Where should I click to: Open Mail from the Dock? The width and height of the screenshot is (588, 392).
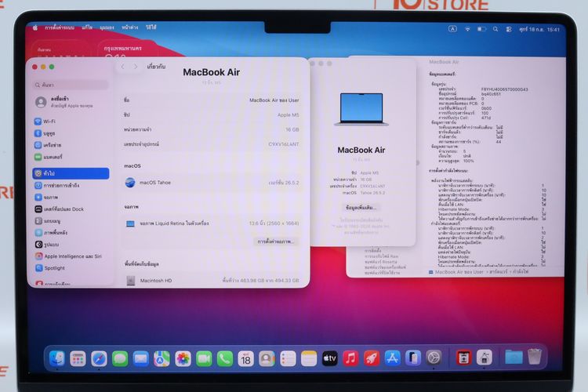(x=141, y=358)
